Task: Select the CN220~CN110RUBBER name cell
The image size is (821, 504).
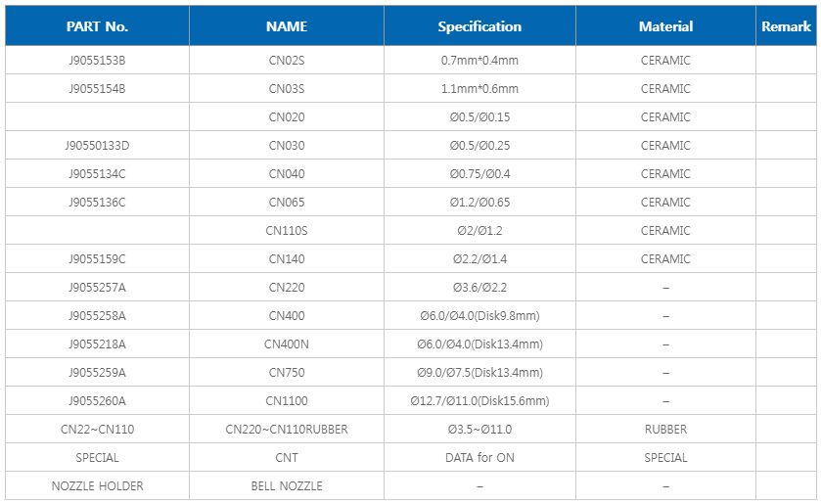Action: [287, 430]
